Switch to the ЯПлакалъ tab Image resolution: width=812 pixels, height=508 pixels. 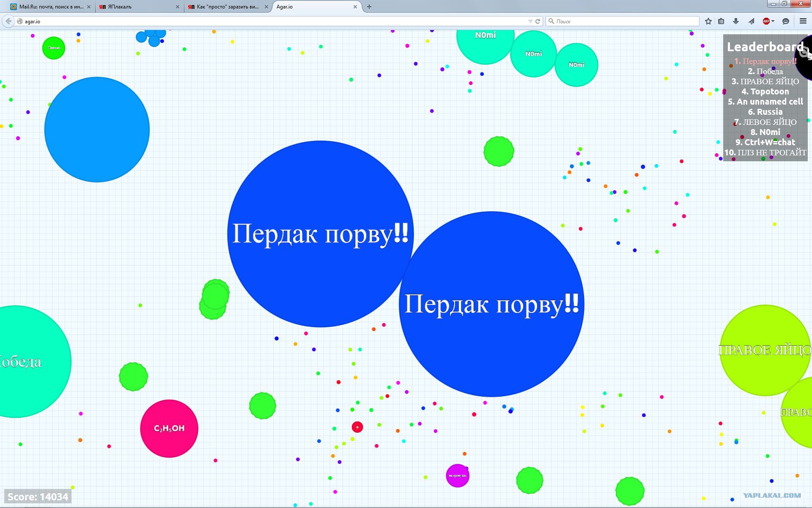point(140,7)
